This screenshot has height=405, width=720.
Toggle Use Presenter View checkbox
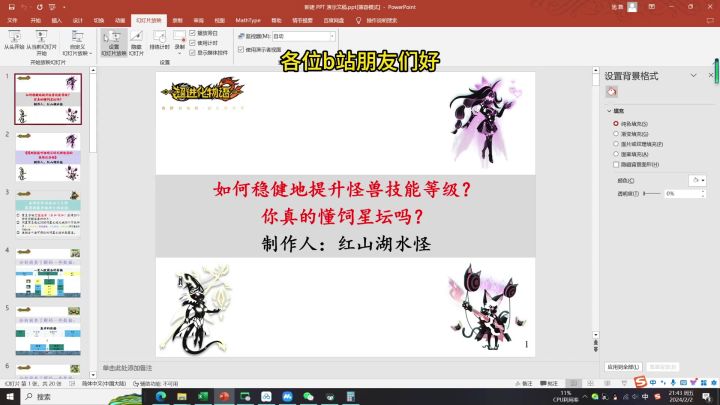pos(241,49)
